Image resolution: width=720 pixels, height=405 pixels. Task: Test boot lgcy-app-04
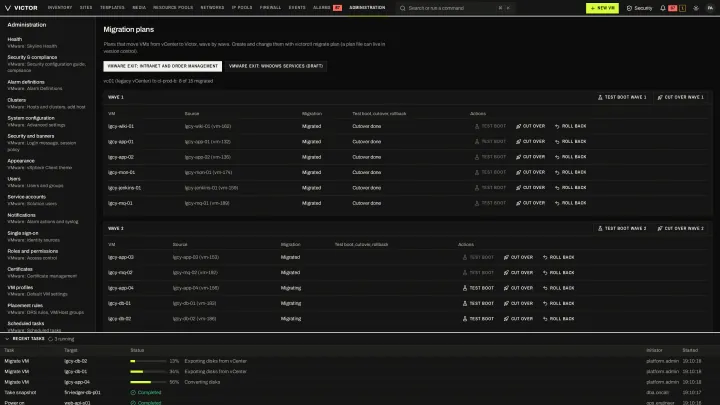point(478,288)
